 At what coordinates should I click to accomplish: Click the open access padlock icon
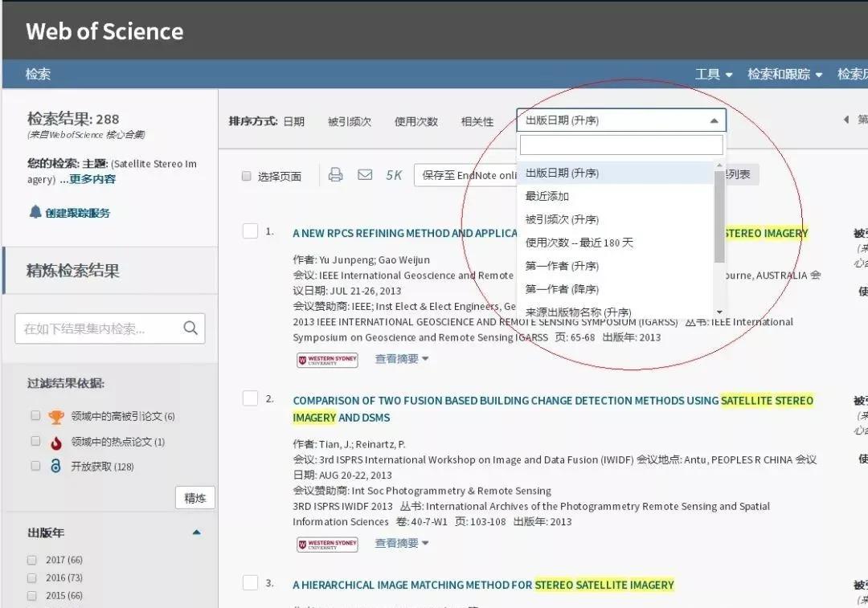pos(55,466)
